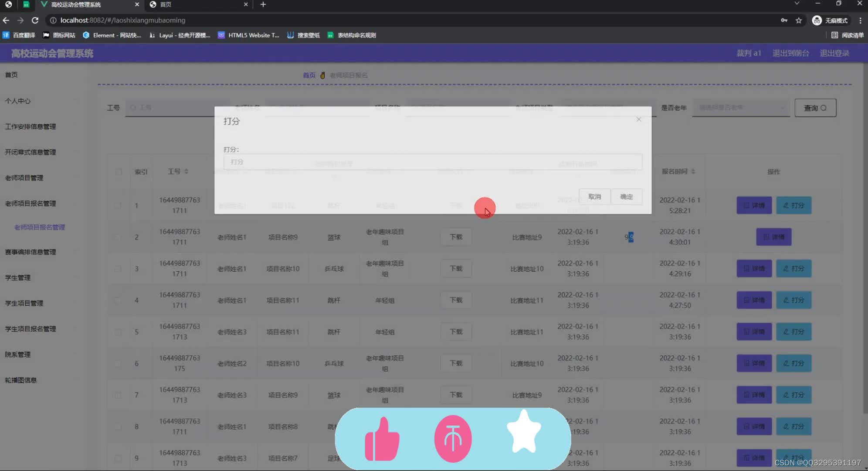The image size is (868, 471).
Task: Expand 学生项目报名管理 sidebar menu
Action: tap(31, 329)
